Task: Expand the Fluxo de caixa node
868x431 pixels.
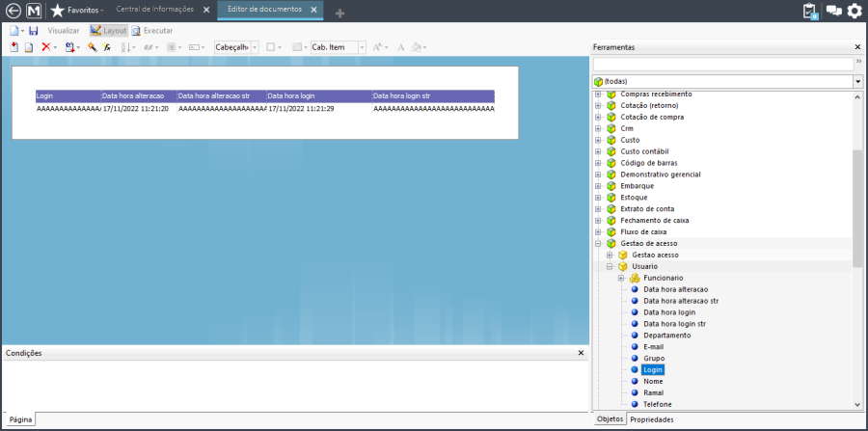Action: (598, 231)
